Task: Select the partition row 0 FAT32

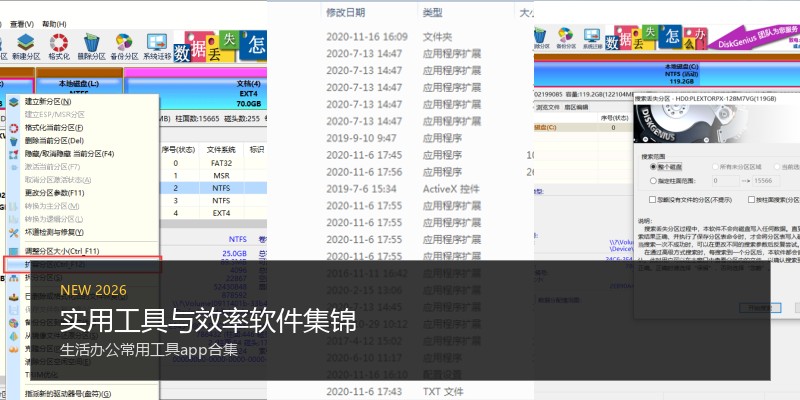Action: click(x=213, y=163)
